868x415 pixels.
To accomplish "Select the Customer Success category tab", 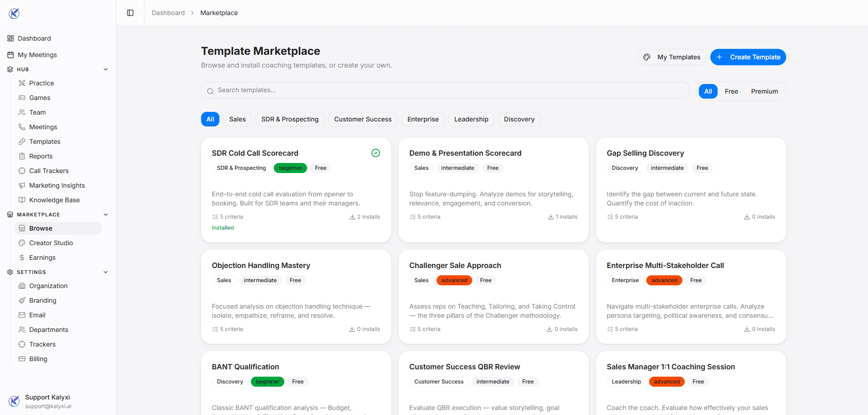I will coord(362,119).
